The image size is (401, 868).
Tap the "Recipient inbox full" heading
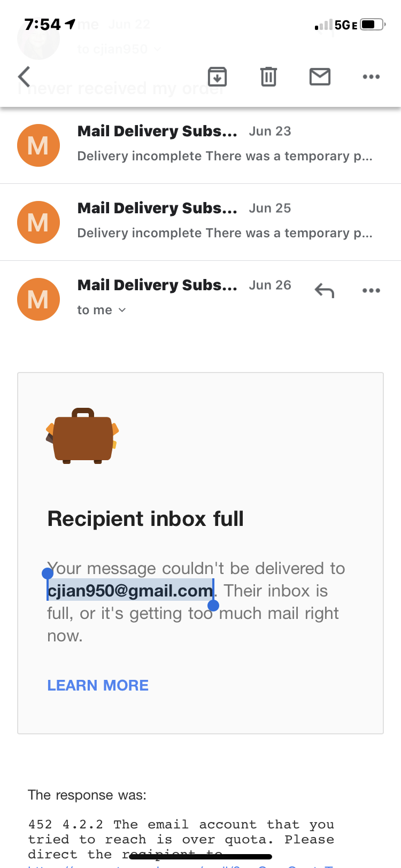145,518
